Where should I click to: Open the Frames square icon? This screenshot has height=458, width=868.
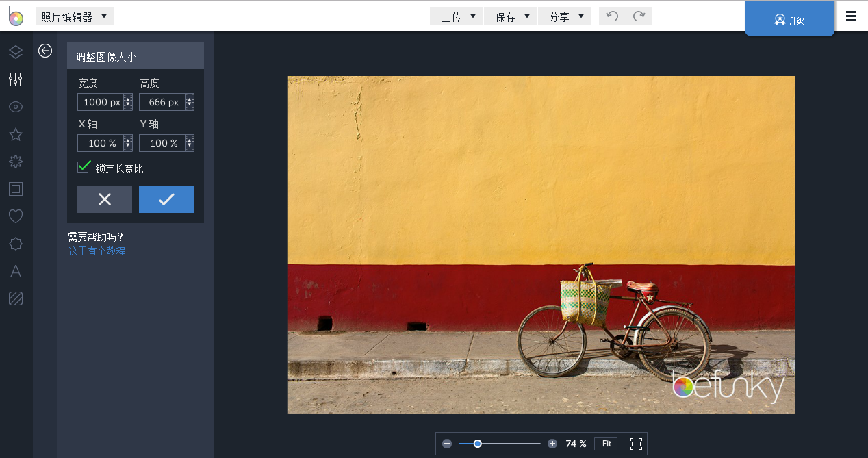coord(16,189)
